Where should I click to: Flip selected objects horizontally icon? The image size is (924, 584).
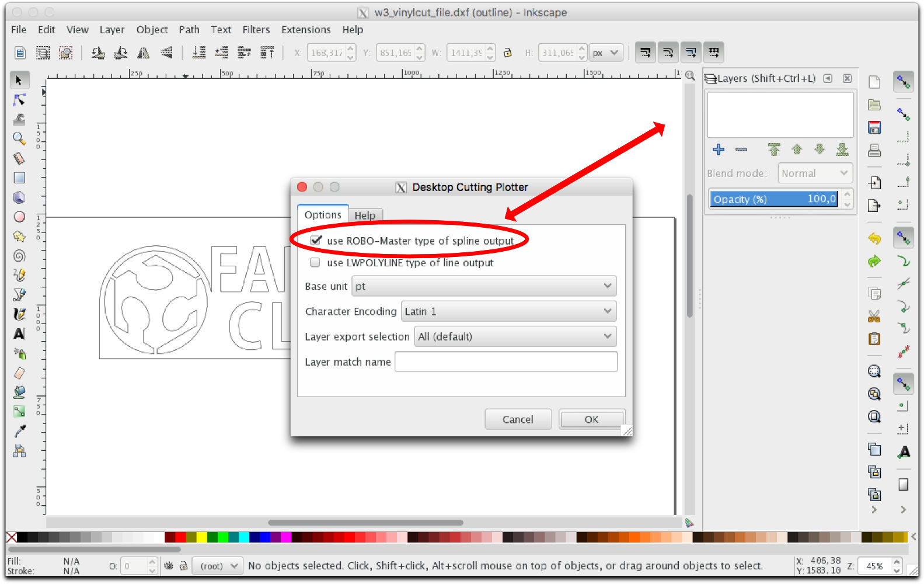point(143,53)
